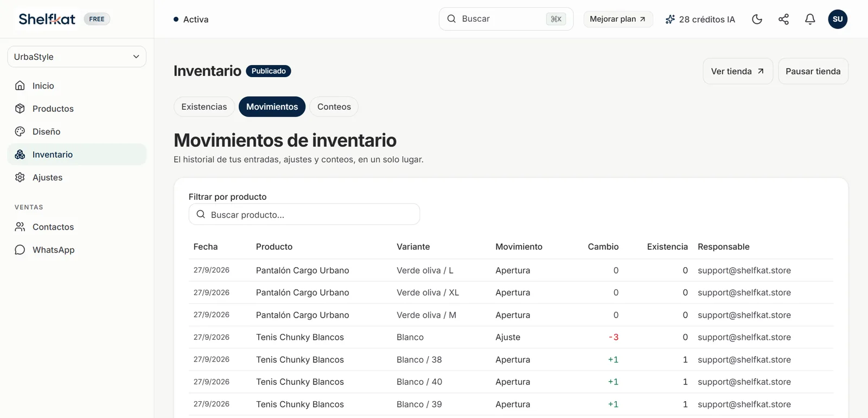
Task: Click the Movimiento column header
Action: tap(519, 246)
